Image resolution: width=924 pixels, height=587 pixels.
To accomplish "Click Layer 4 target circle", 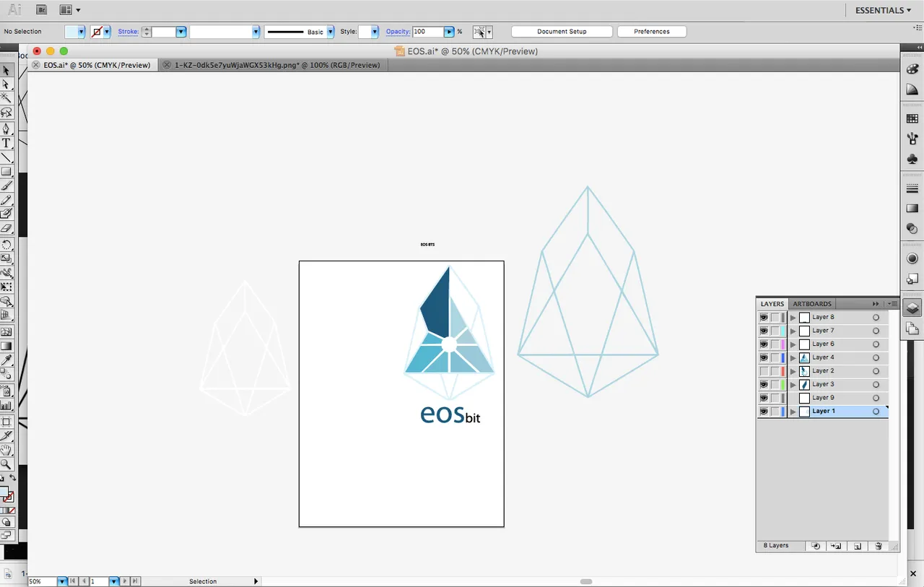I will point(876,358).
